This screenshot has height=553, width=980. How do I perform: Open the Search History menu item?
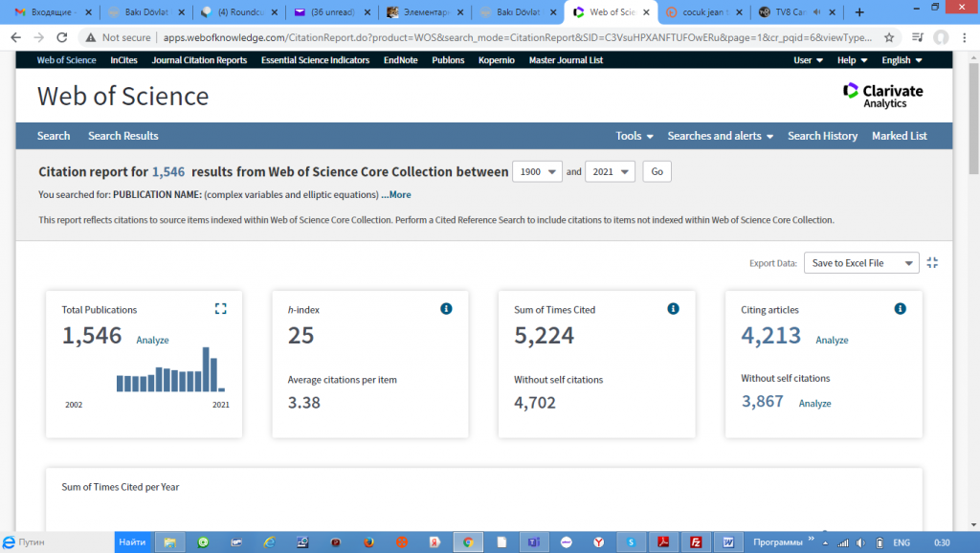click(822, 136)
